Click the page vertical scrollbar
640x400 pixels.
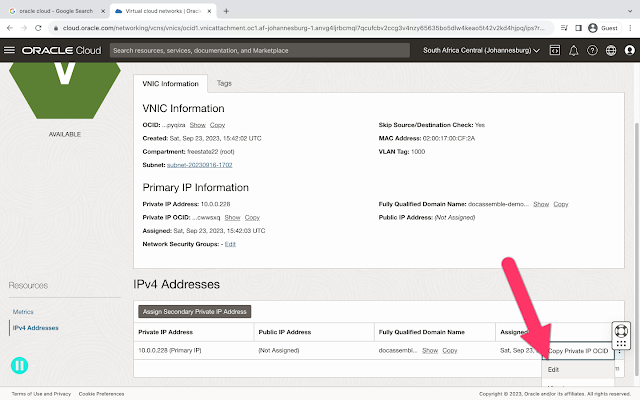click(x=637, y=249)
